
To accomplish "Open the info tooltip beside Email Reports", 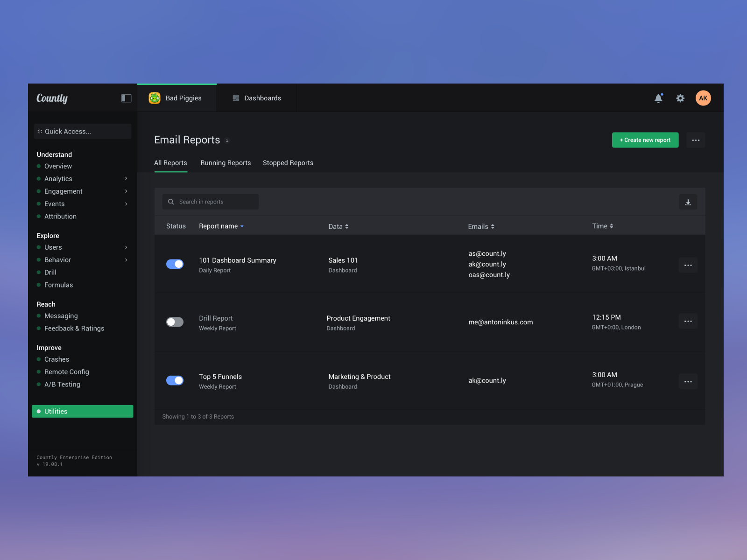I will (x=227, y=140).
